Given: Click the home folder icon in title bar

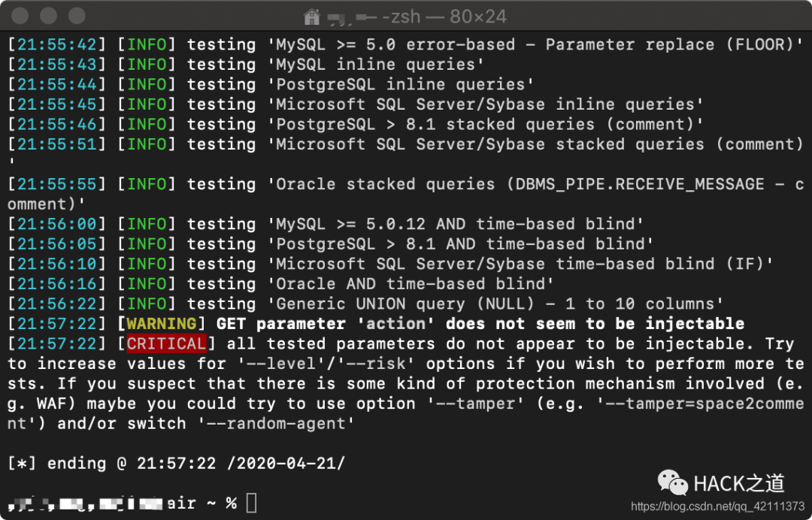Looking at the screenshot, I should [312, 17].
